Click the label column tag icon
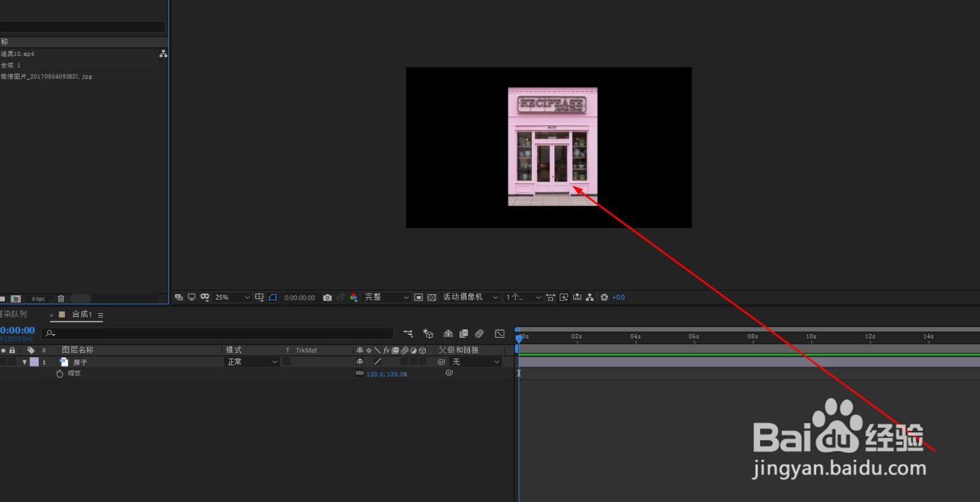Image resolution: width=980 pixels, height=502 pixels. [x=31, y=350]
